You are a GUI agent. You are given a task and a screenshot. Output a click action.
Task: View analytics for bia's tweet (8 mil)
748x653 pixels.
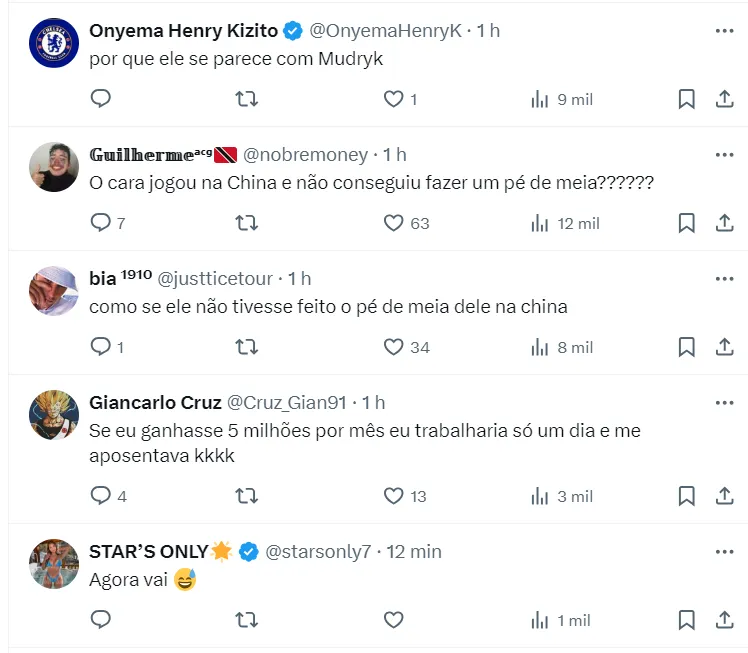point(564,347)
